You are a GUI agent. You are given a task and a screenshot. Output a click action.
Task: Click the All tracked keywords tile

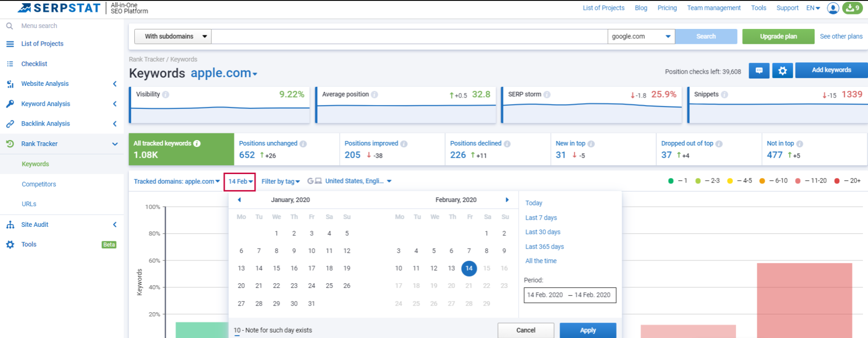pyautogui.click(x=181, y=149)
